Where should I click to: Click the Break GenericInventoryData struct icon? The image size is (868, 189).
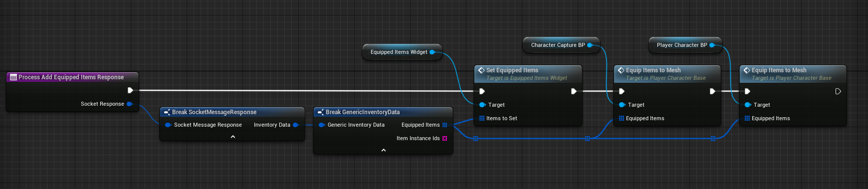pos(321,112)
